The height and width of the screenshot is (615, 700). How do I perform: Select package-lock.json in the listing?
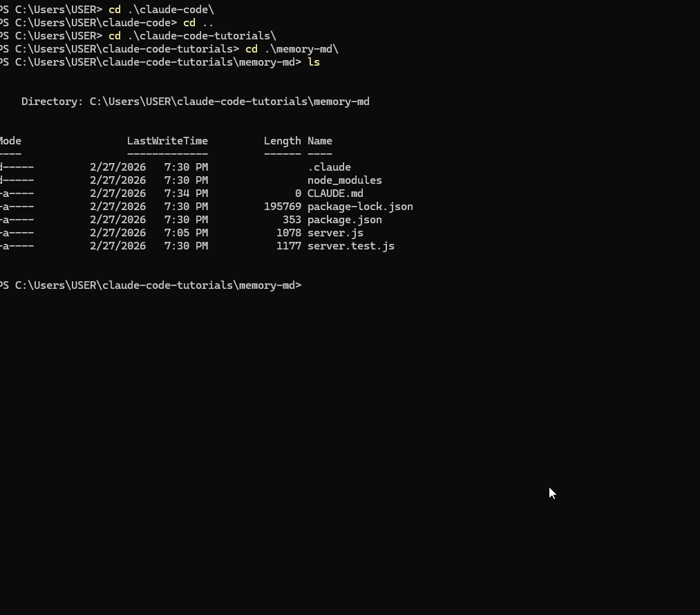(360, 207)
